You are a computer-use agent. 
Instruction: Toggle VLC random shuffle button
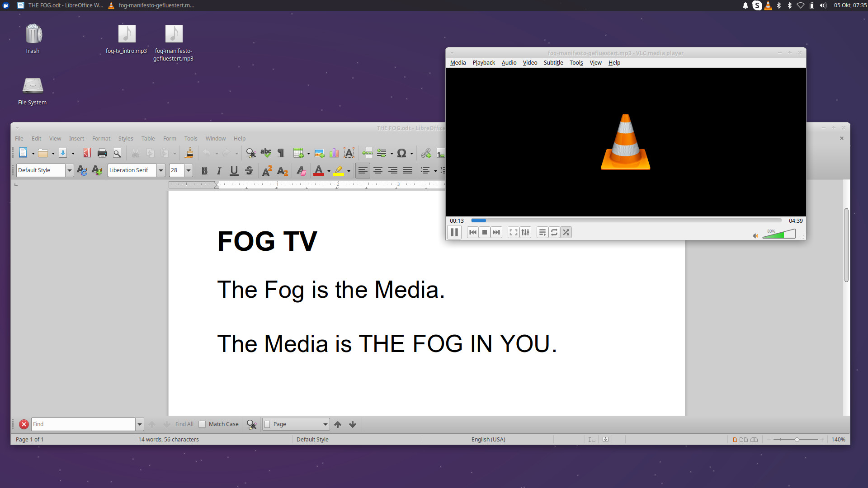coord(566,232)
